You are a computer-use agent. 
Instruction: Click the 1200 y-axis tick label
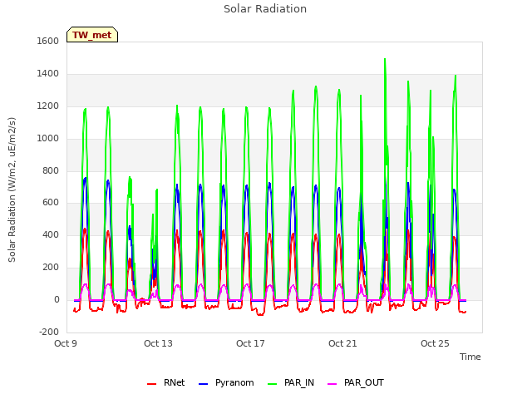click(48, 106)
